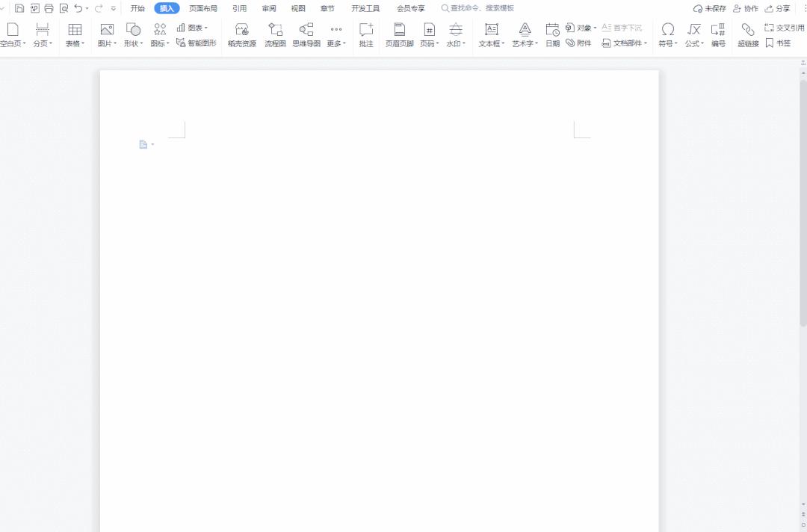Image resolution: width=807 pixels, height=532 pixels.
Task: Switch to the 开始 (Home) tab
Action: point(137,8)
